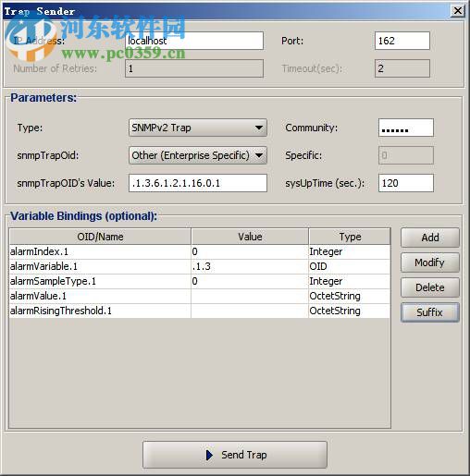Select the alarmVariable.1 row
This screenshot has height=476, width=470.
(200, 266)
